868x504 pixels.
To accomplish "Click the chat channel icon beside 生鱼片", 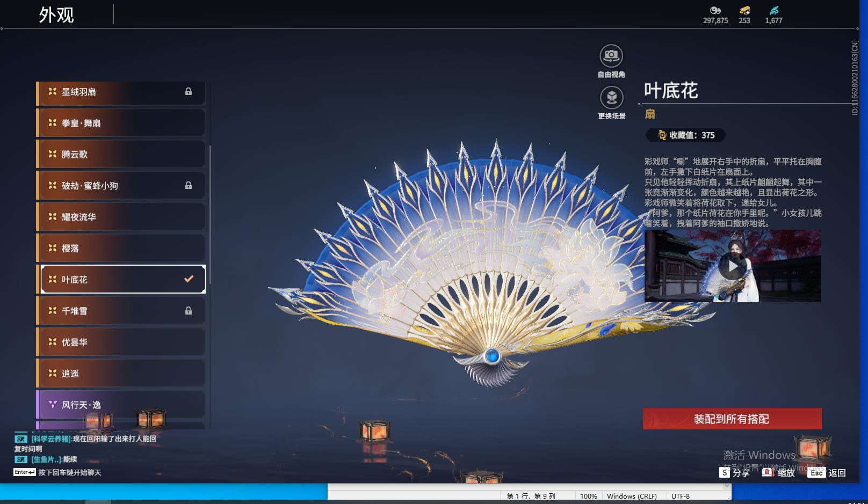I will pos(21,459).
